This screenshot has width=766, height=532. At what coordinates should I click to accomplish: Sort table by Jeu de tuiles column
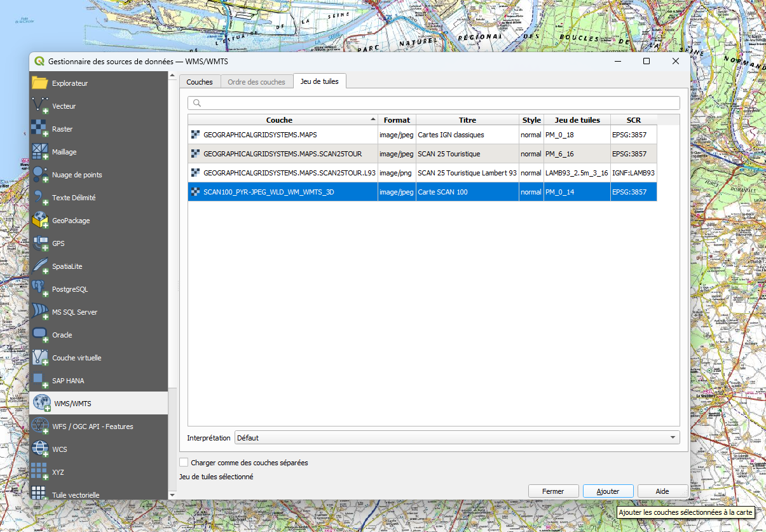[x=577, y=120]
